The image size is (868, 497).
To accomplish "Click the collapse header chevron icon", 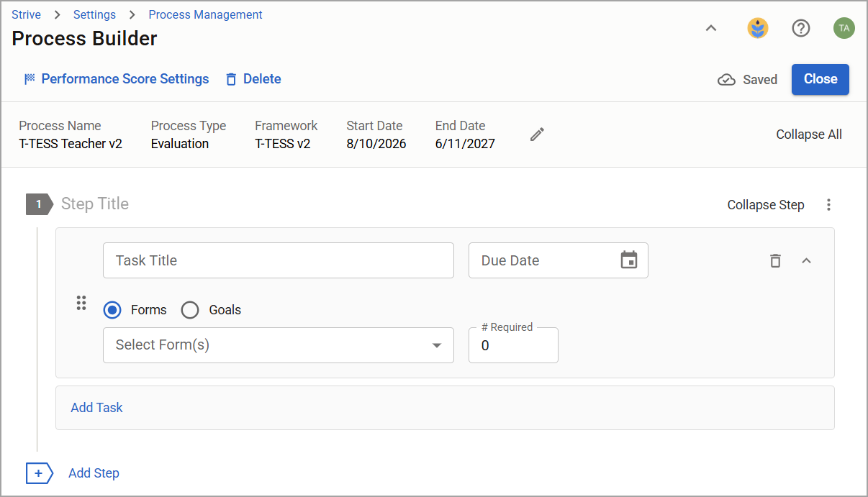I will tap(710, 28).
